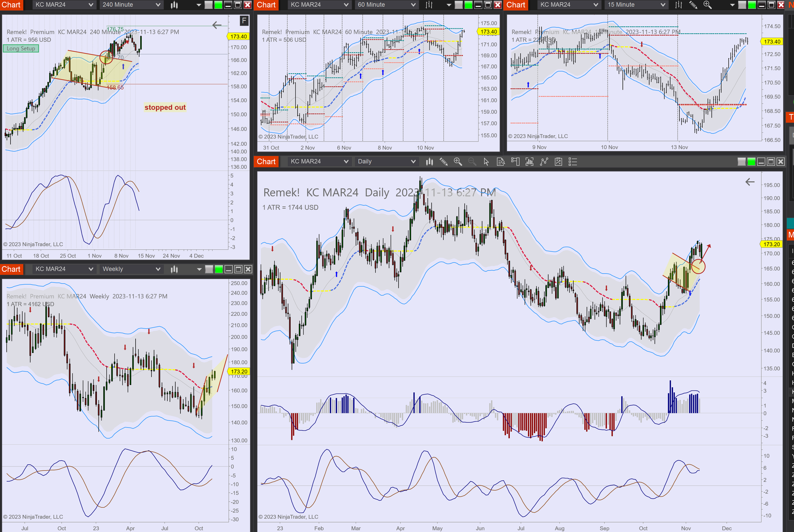Screen dimensions: 794x532
Task: Open the Daily interval dropdown
Action: 386,162
